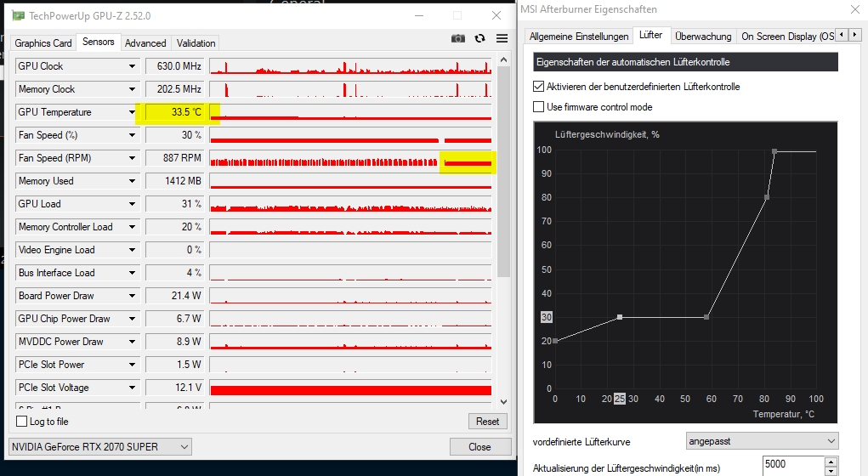Screen dimensions: 868x476
Task: Click the Fan Speed value 887 RPM
Action: click(x=175, y=158)
